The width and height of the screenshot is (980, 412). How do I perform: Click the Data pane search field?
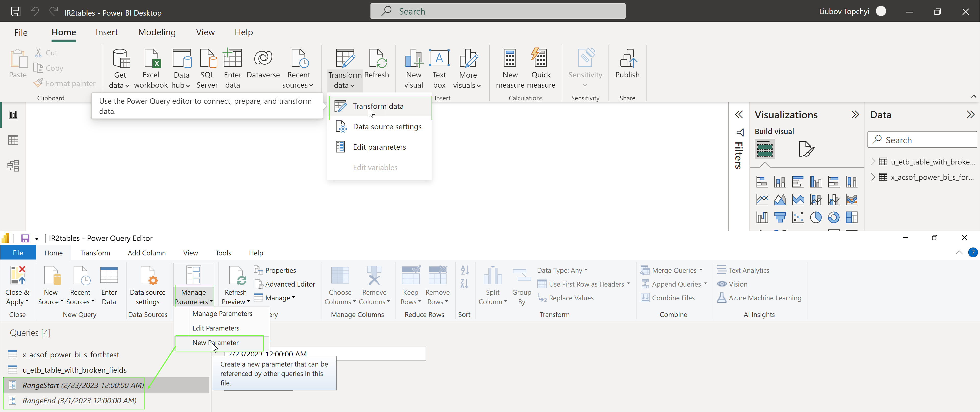(x=924, y=140)
